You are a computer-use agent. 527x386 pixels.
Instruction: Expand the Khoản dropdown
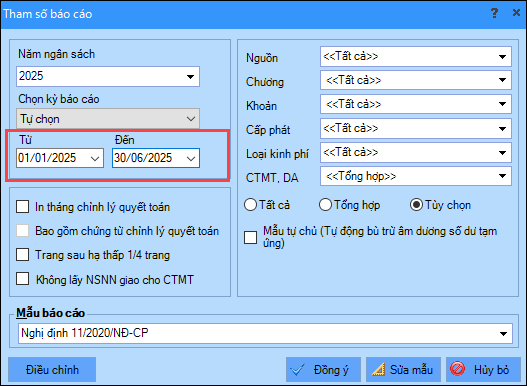click(x=502, y=104)
